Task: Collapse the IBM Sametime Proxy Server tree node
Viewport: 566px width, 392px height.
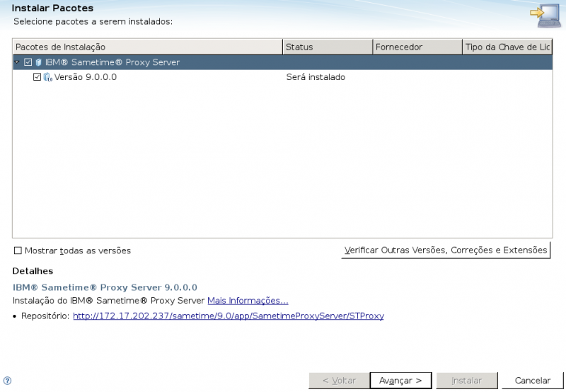Action: point(17,62)
